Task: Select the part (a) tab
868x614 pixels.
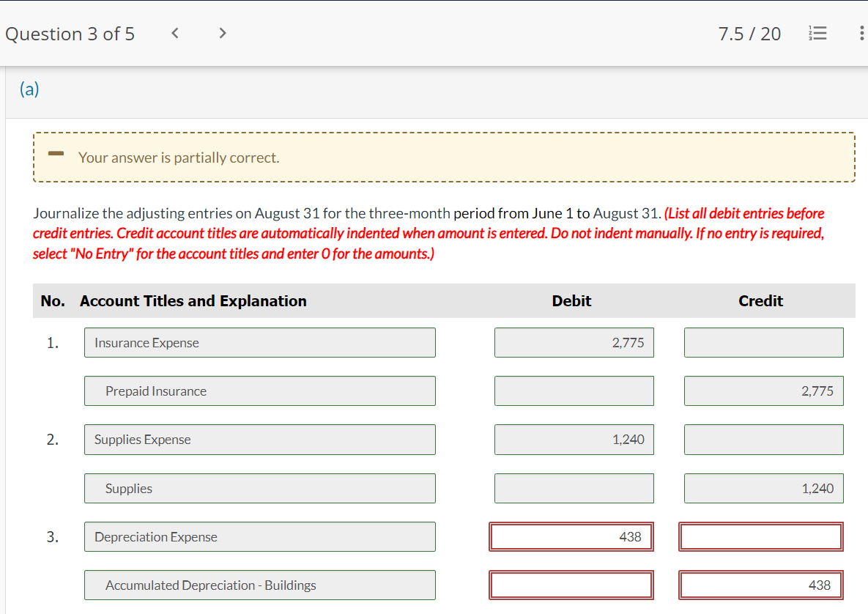Action: pos(30,89)
